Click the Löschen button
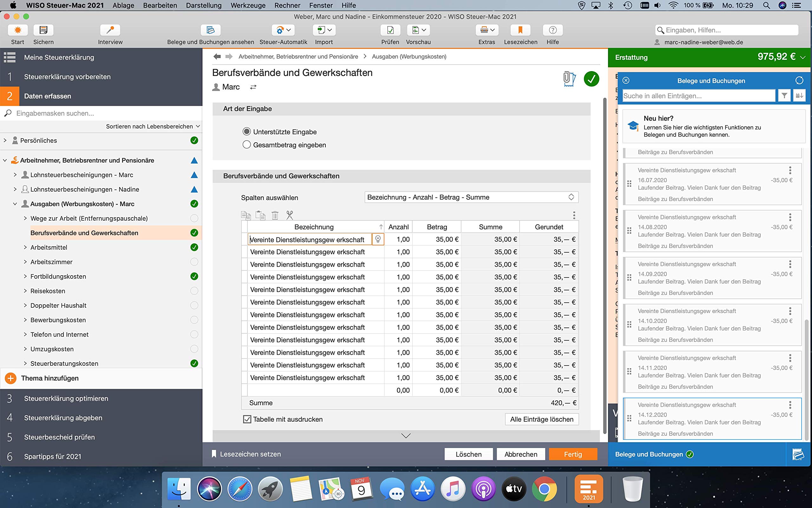This screenshot has width=812, height=508. click(x=469, y=454)
